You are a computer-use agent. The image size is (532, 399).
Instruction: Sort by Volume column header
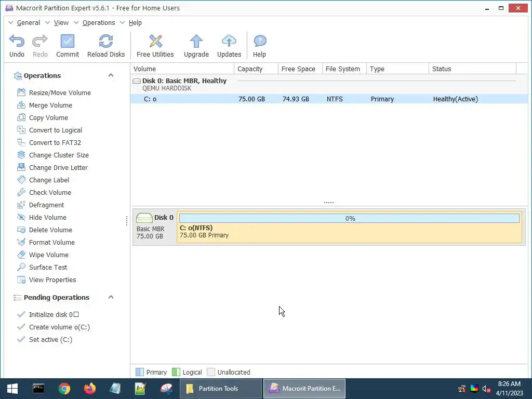tap(182, 69)
